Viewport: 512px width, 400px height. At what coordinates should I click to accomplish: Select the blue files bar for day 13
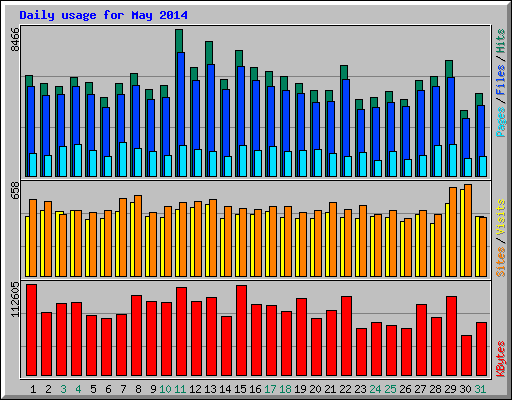point(211,108)
